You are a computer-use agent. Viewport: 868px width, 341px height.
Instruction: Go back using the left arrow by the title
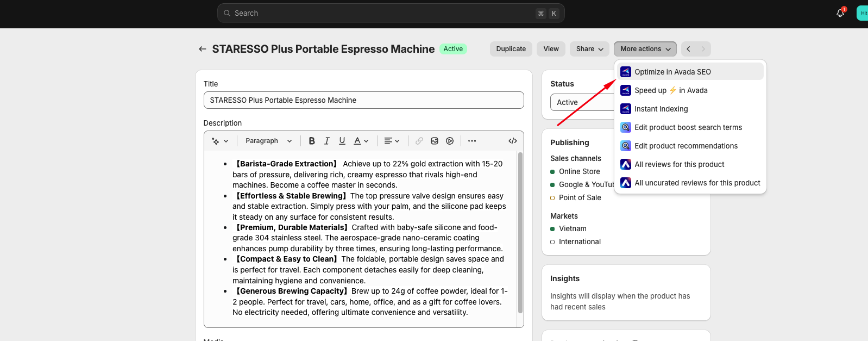203,49
